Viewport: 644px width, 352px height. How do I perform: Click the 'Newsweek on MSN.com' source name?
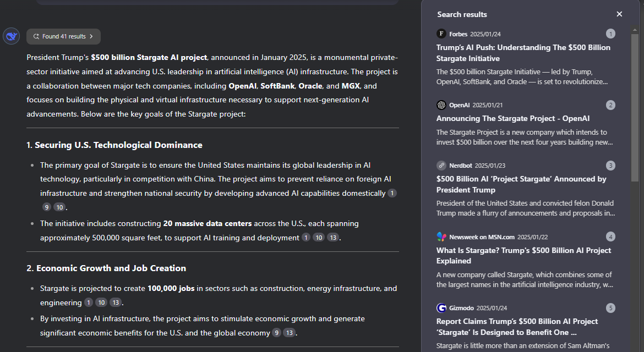pyautogui.click(x=482, y=237)
